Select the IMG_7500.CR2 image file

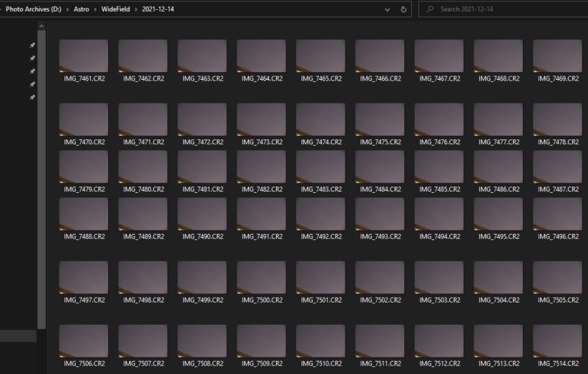[261, 278]
